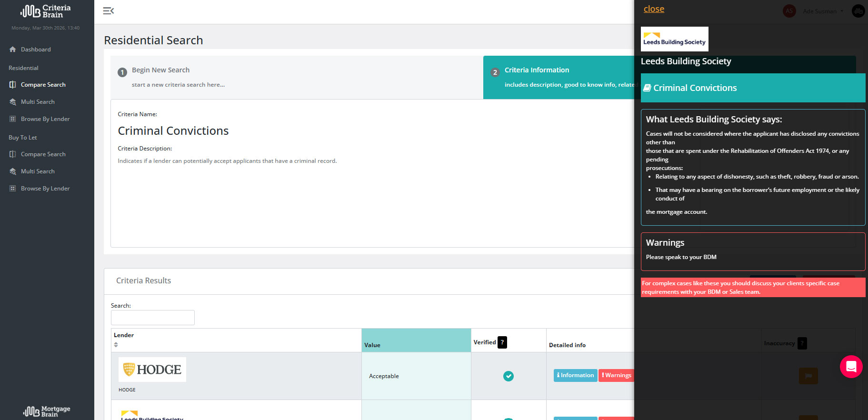Click the Criteria Results heading
The width and height of the screenshot is (868, 420).
143,280
